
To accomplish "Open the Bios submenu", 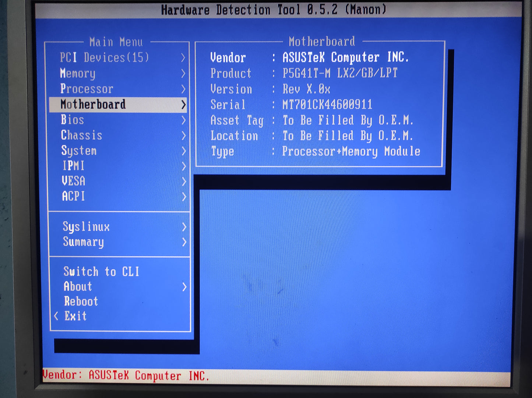I will (x=73, y=120).
